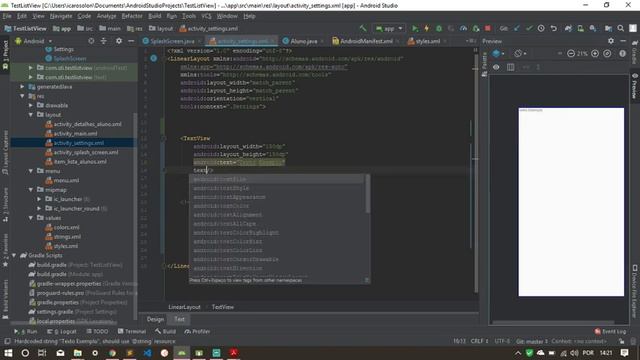Collapse Gradle Scripts node
The height and width of the screenshot is (360, 640).
click(14, 256)
